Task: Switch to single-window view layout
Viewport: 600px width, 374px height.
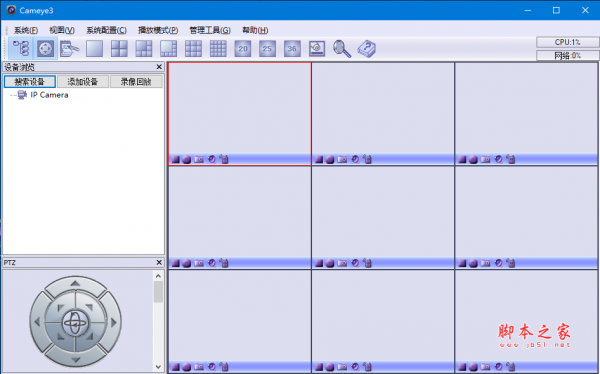Action: [95, 49]
